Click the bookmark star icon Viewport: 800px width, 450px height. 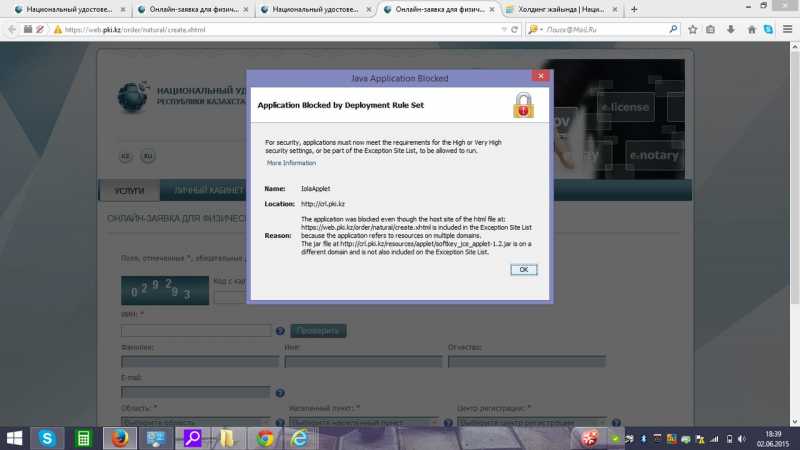tap(692, 30)
